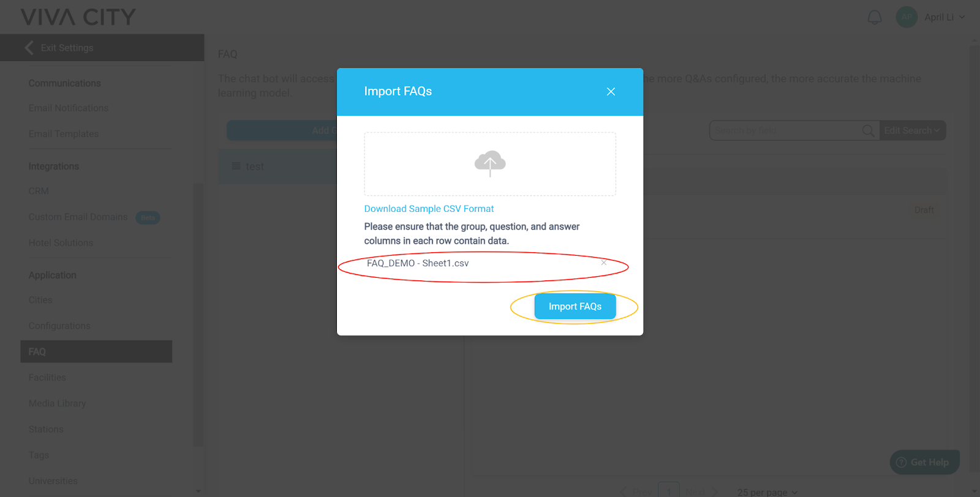The image size is (980, 497).
Task: Click the search magnifier icon
Action: (x=868, y=130)
